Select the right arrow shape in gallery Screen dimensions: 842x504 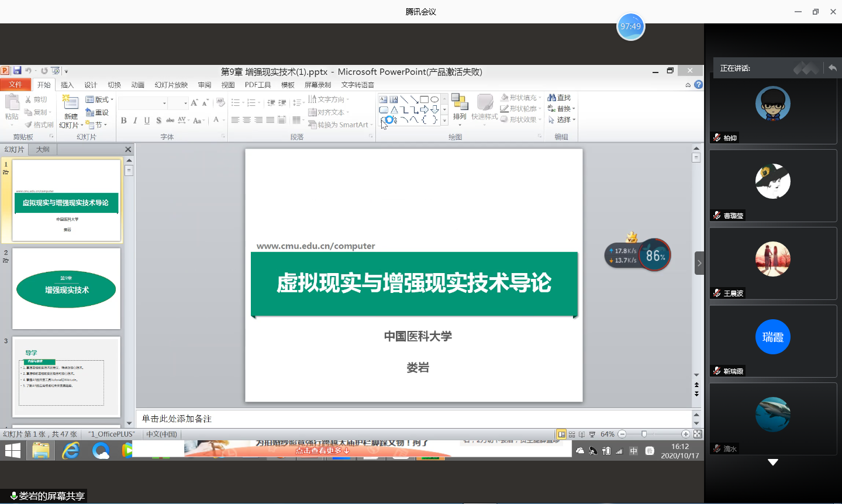coord(425,109)
